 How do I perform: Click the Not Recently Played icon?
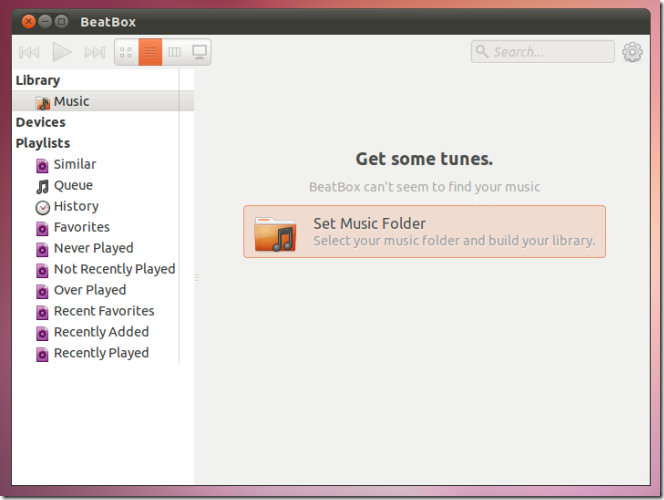pyautogui.click(x=42, y=270)
